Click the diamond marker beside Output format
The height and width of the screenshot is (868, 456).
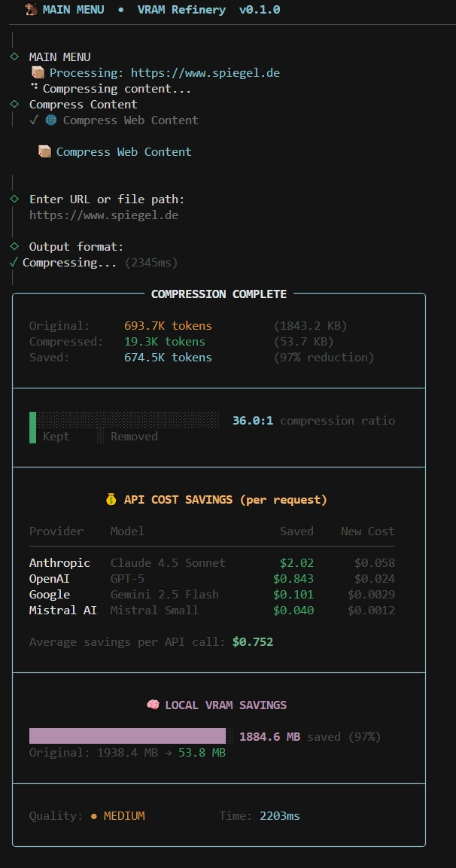pos(14,246)
